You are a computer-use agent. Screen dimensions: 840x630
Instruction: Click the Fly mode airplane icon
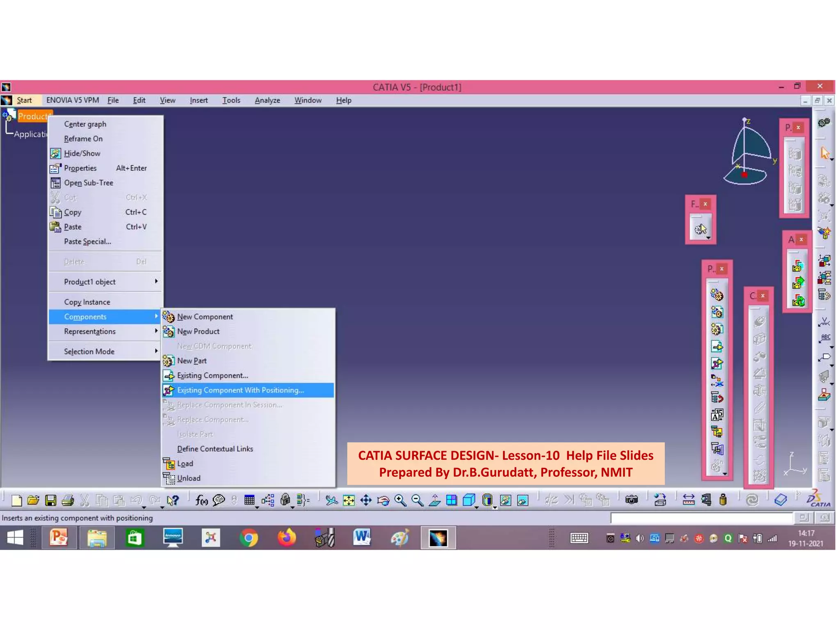331,500
